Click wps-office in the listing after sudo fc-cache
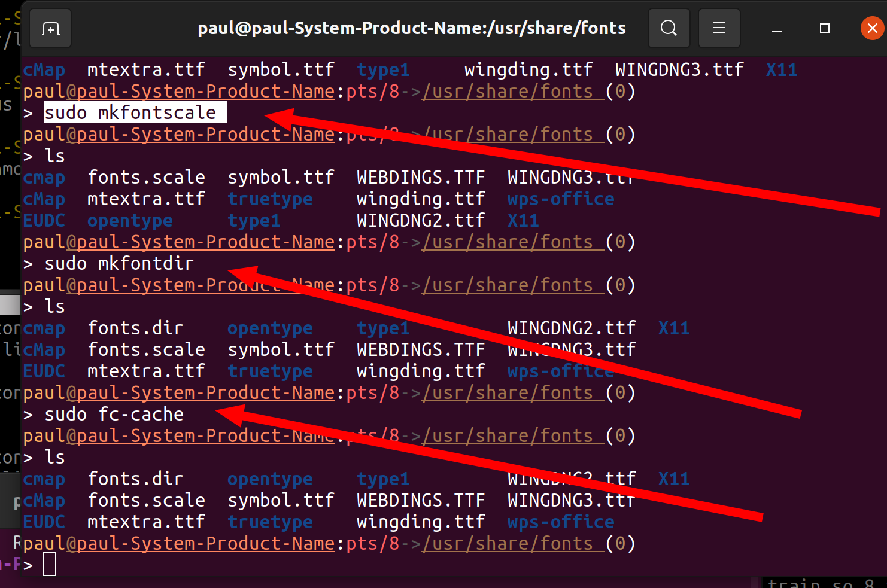This screenshot has width=887, height=588. (561, 522)
